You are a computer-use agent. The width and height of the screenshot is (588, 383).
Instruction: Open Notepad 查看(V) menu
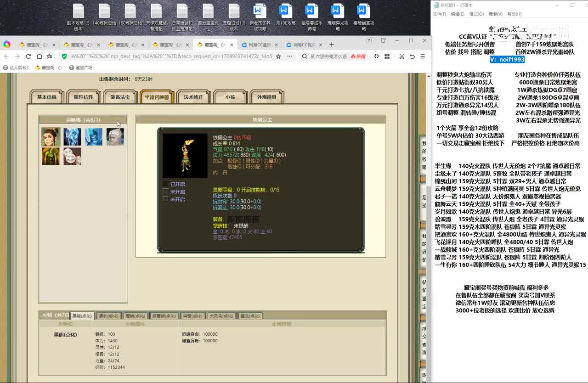point(496,14)
